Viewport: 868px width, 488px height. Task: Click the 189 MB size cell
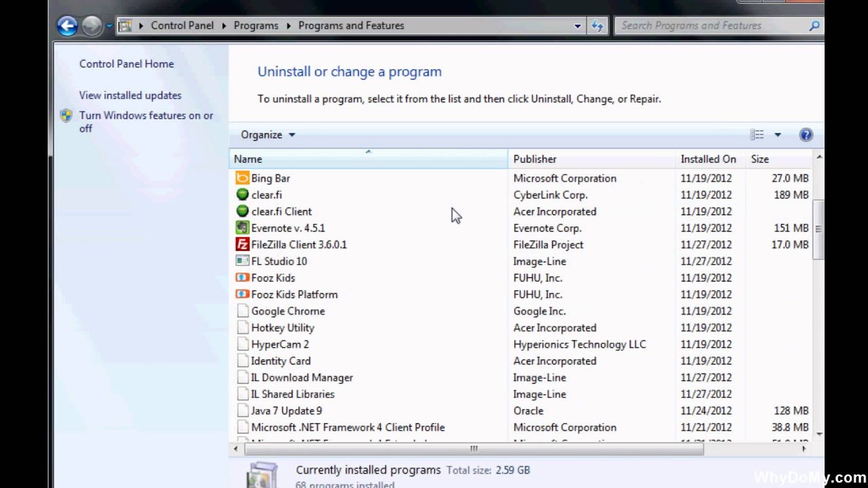click(791, 195)
